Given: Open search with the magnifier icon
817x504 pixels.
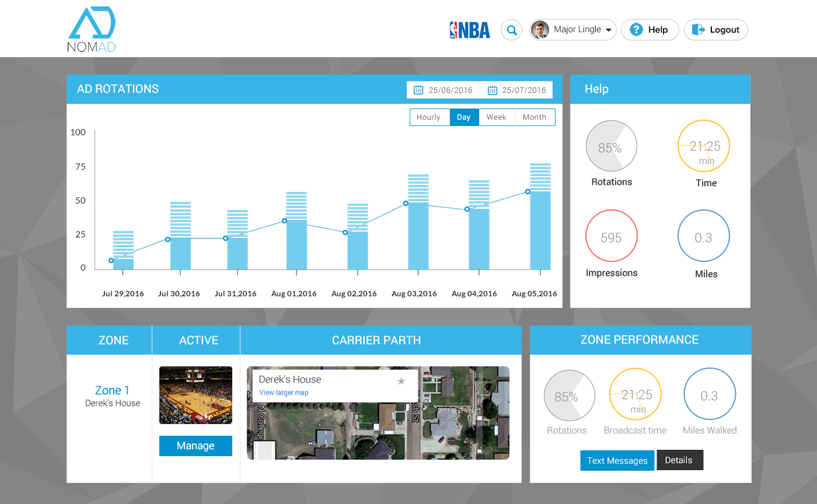Looking at the screenshot, I should tap(512, 30).
